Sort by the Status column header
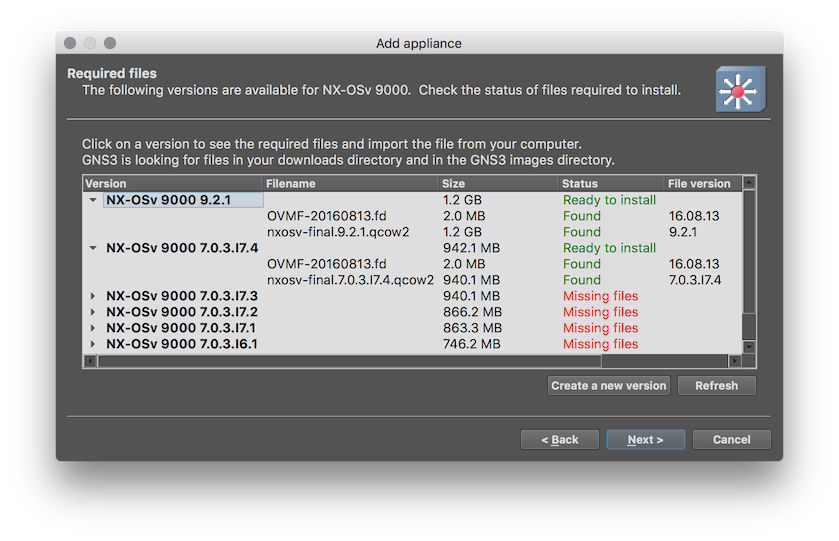Image resolution: width=839 pixels, height=541 pixels. (x=611, y=184)
